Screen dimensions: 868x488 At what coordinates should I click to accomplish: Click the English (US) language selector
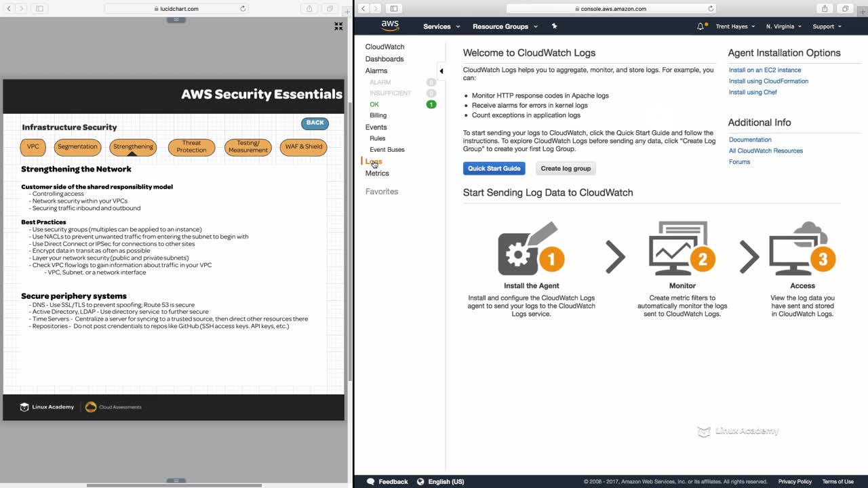click(x=446, y=482)
